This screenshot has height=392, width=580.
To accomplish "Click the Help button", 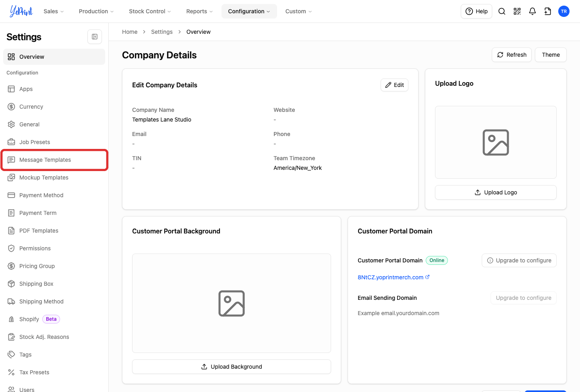I will 476,11.
